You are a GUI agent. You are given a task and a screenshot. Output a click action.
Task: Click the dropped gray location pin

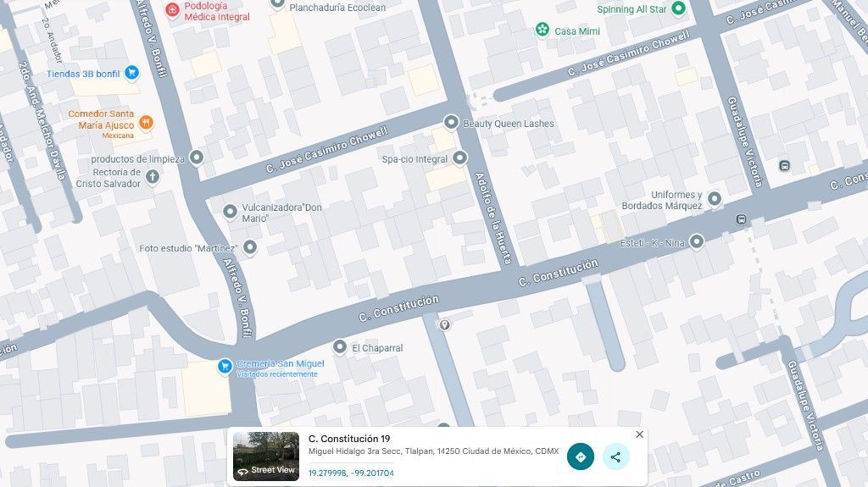444,325
